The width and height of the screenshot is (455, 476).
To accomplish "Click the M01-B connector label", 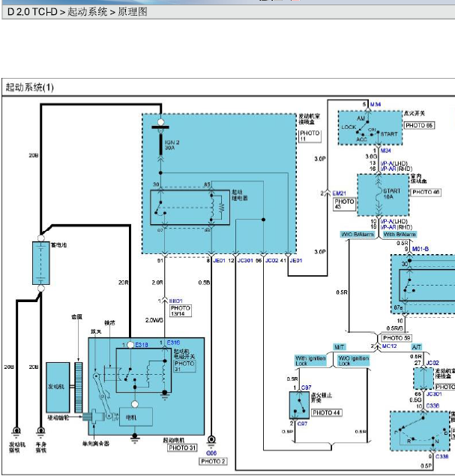I will pyautogui.click(x=421, y=249).
